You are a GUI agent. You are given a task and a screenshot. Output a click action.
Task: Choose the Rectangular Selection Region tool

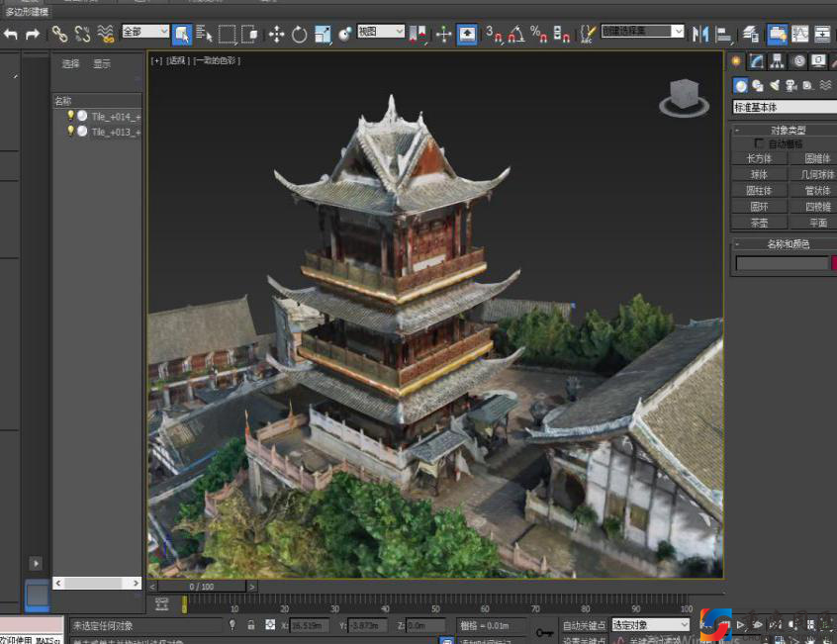[227, 35]
